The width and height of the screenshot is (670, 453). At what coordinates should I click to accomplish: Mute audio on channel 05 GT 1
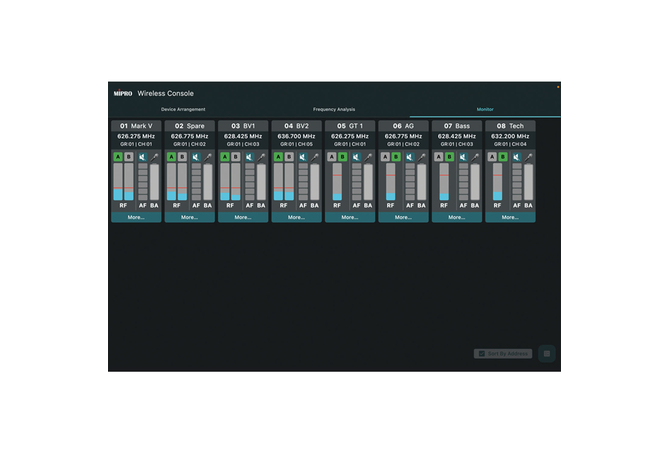tap(357, 157)
